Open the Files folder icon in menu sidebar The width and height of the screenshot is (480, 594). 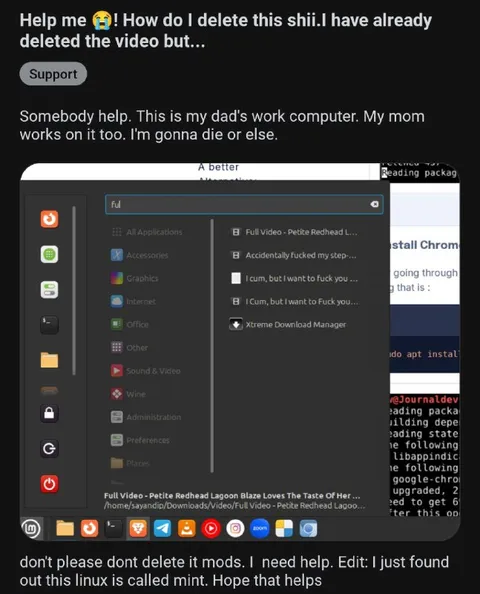[x=50, y=360]
